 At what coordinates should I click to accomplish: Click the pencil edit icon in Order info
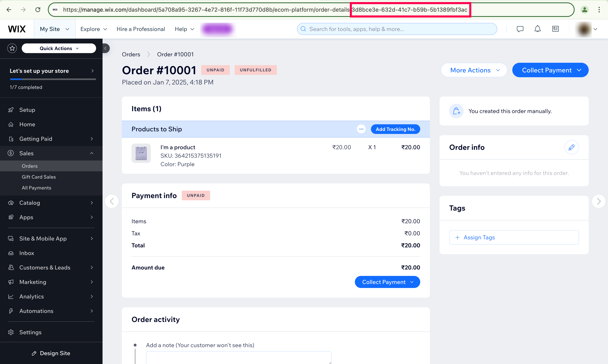[x=571, y=147]
